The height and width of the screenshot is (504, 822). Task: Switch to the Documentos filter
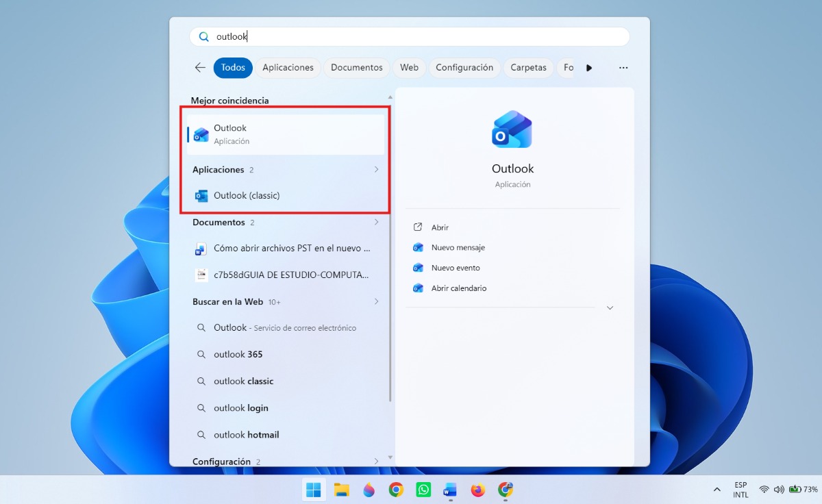356,68
